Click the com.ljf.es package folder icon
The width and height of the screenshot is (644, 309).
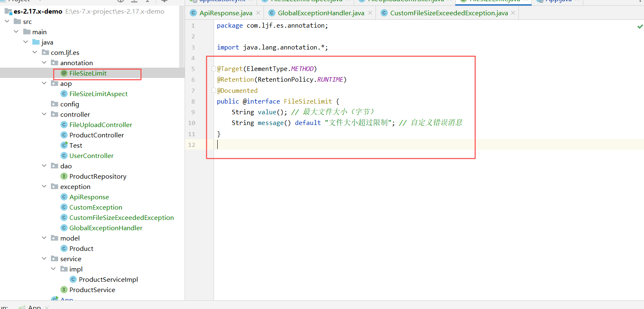pyautogui.click(x=45, y=52)
